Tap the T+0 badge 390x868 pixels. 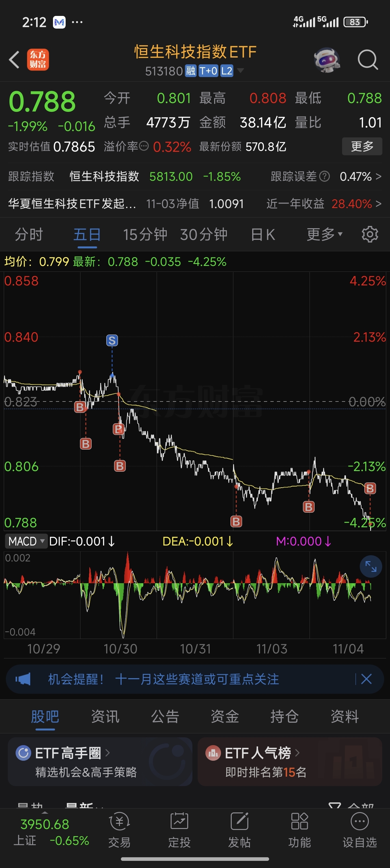coord(208,71)
